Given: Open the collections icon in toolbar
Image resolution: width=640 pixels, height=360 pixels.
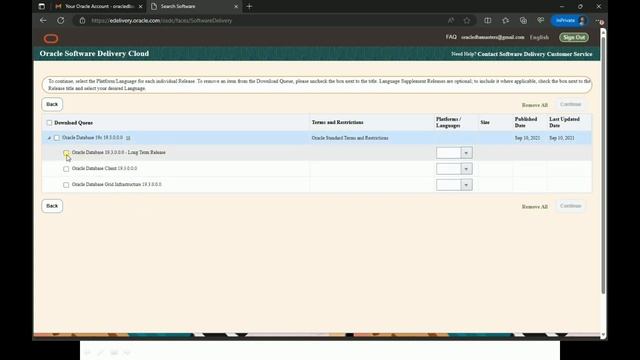Looking at the screenshot, I should [x=523, y=20].
